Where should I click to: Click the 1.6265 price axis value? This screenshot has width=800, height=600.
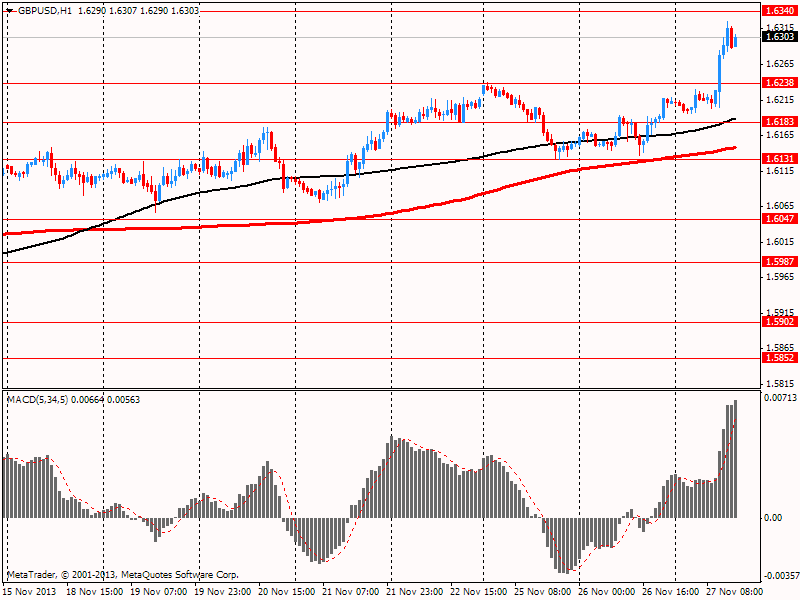(780, 64)
